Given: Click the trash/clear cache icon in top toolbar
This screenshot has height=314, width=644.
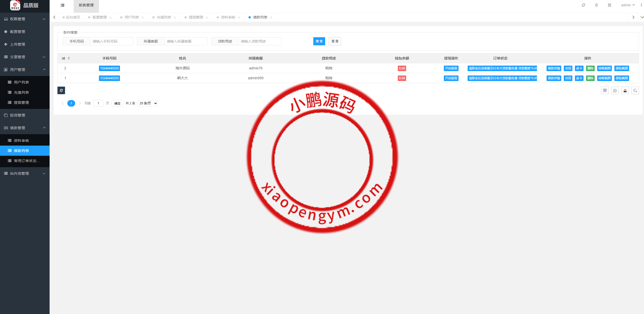Looking at the screenshot, I should point(596,5).
